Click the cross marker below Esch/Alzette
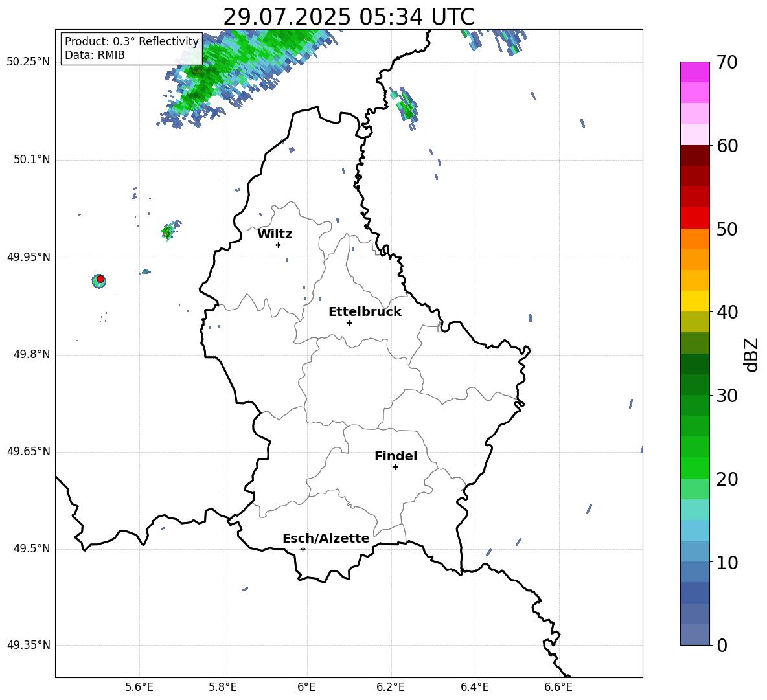 [303, 549]
